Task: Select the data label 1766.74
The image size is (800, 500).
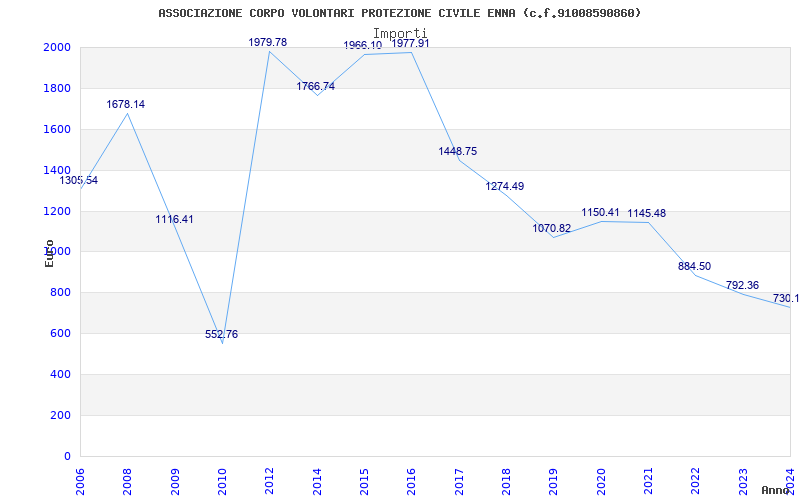Action: point(316,86)
